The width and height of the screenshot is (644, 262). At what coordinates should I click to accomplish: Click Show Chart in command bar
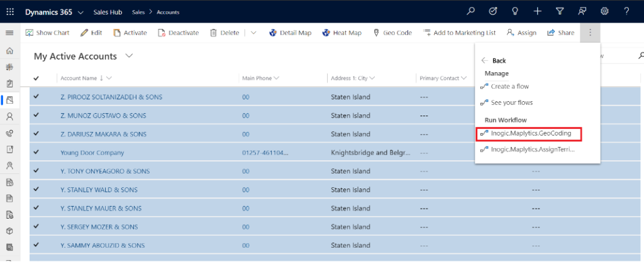(47, 33)
